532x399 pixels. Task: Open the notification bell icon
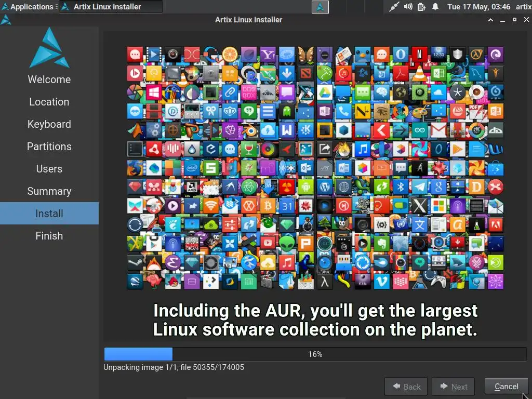[x=435, y=6]
